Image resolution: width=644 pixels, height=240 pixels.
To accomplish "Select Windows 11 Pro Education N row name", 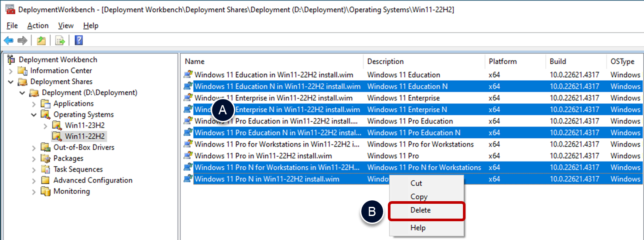I will pos(277,133).
